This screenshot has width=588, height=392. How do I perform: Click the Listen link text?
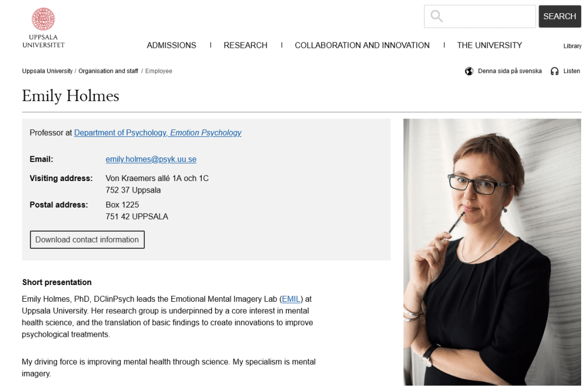[571, 71]
